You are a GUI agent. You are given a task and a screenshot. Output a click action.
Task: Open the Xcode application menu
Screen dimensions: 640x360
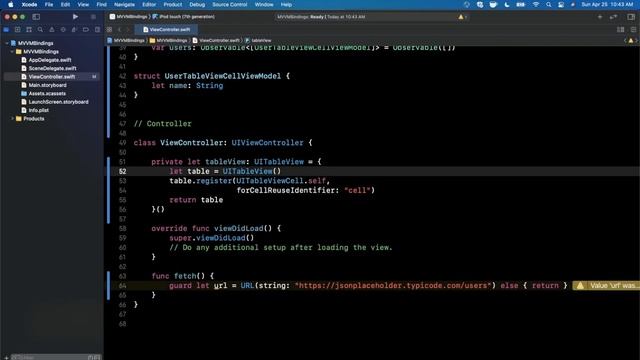tap(29, 4)
